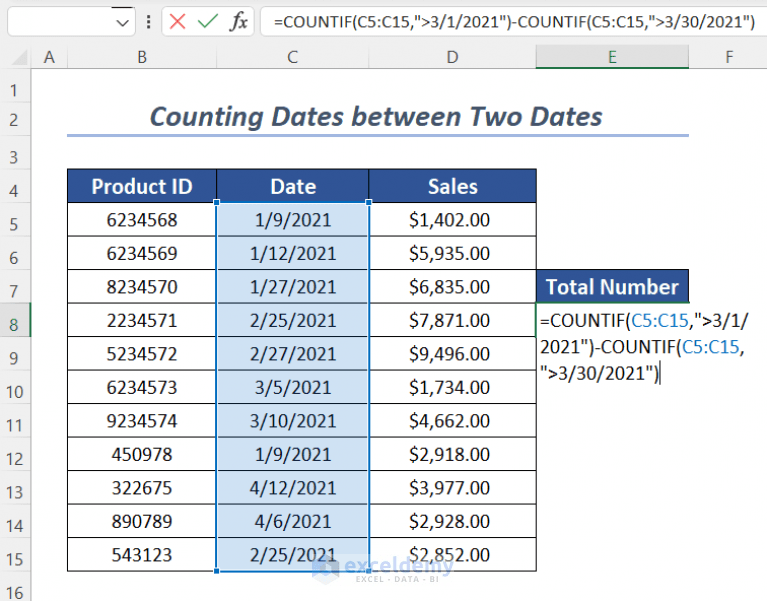Expand the Name Box dropdown arrow

tap(123, 22)
